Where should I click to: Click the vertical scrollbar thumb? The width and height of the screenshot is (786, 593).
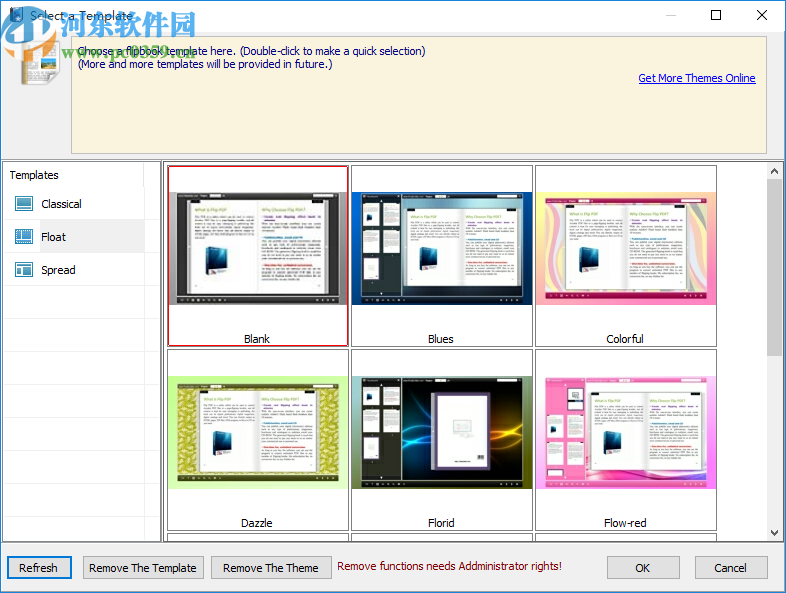tap(774, 267)
